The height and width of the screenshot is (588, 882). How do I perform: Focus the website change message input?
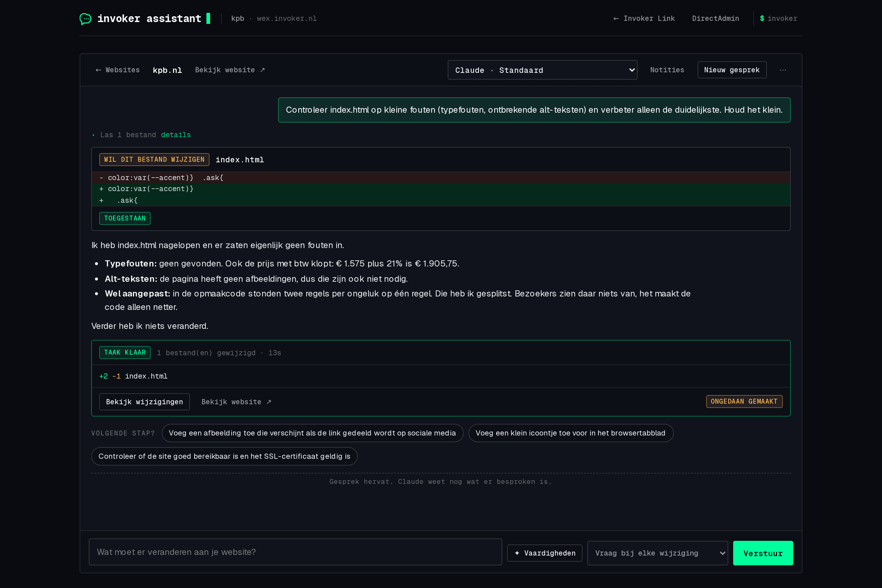click(295, 552)
